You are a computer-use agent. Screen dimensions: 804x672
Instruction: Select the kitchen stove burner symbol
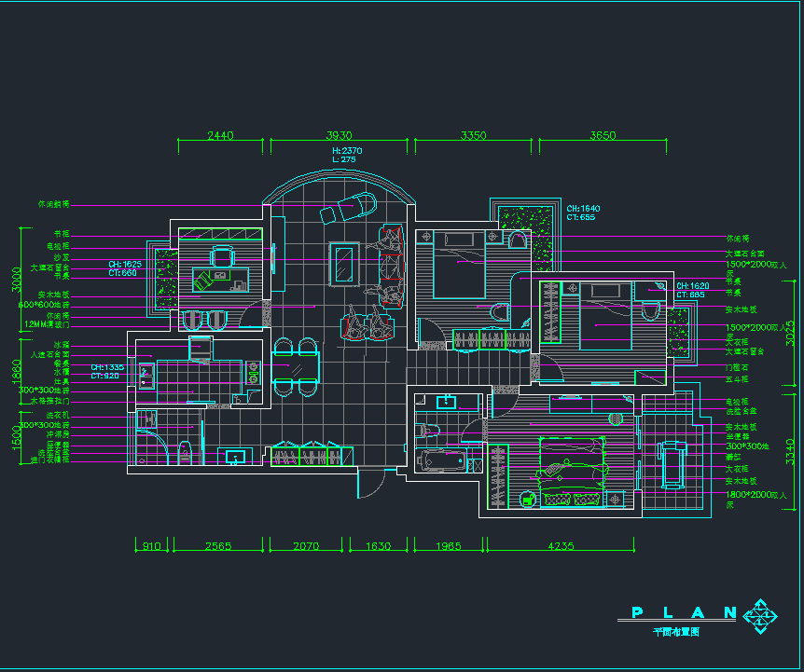252,373
